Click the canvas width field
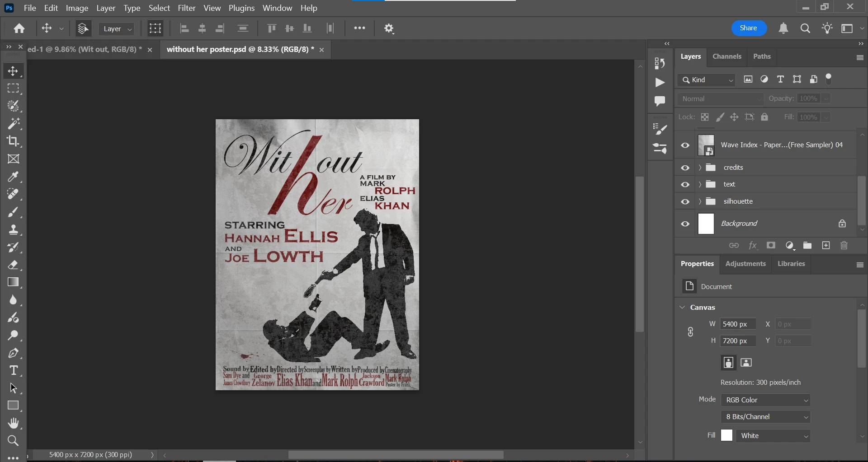The width and height of the screenshot is (868, 462). click(x=738, y=324)
